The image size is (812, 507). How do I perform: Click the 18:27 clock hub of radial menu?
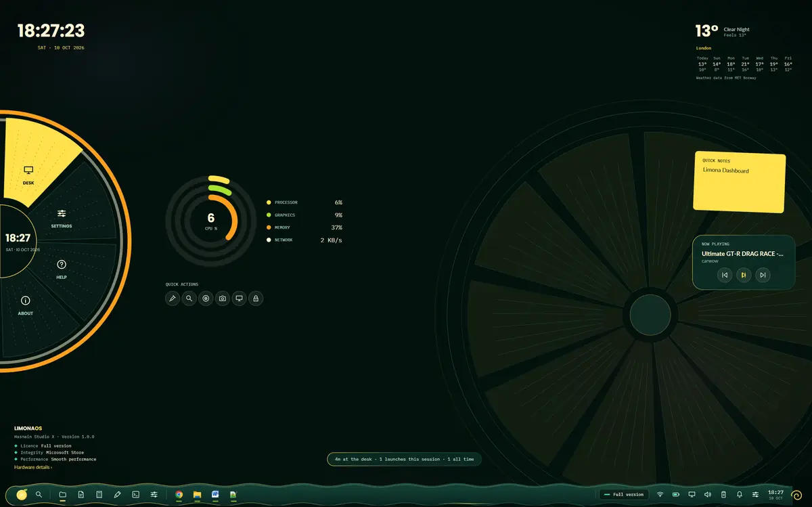(18, 240)
